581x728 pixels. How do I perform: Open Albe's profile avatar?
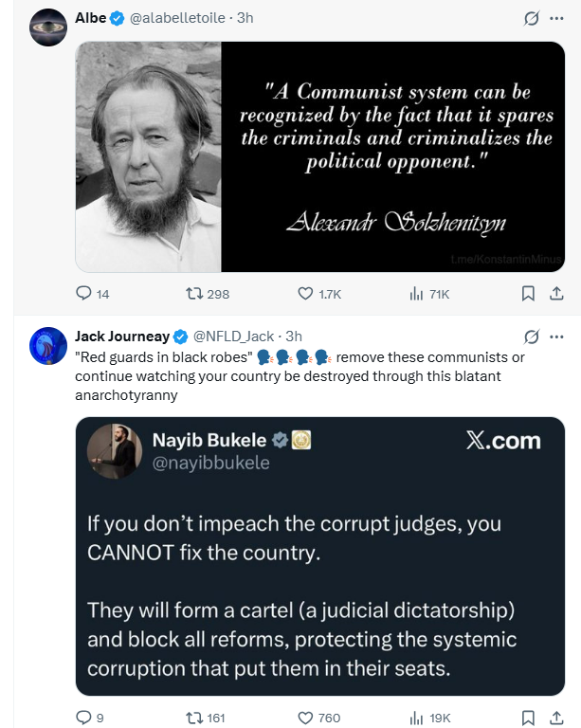pos(47,28)
